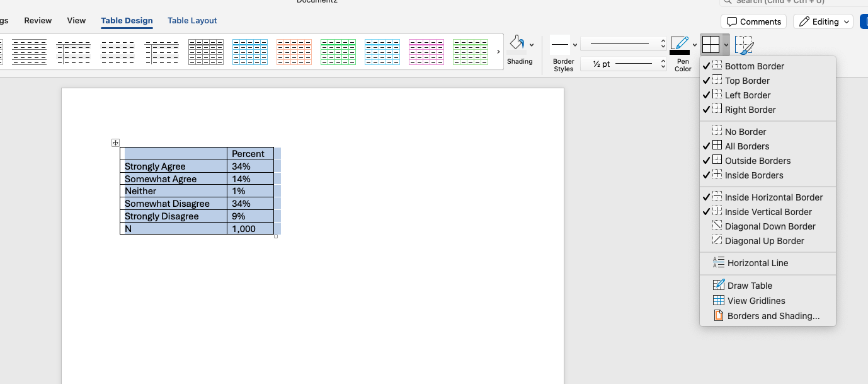
Task: Toggle the Bottom Border option
Action: [x=754, y=66]
